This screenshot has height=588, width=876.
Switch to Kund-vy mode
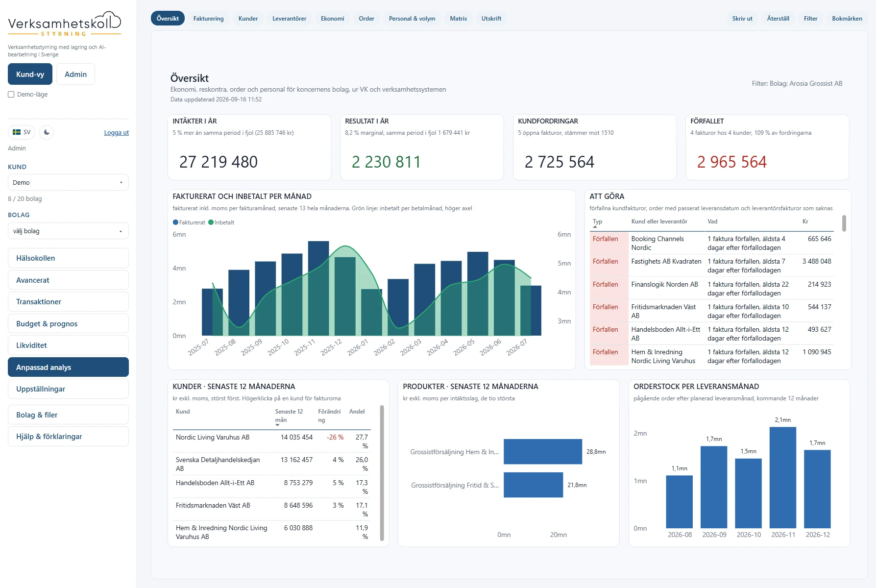(x=30, y=74)
